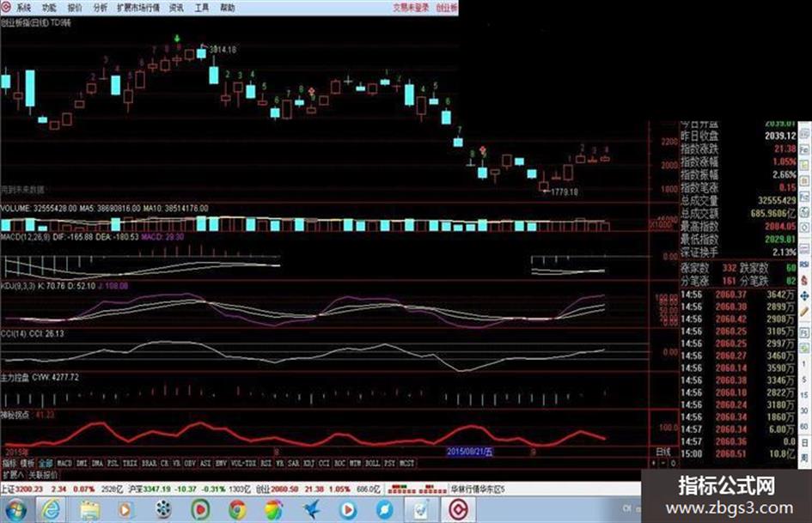812x523 pixels.
Task: Click the film reel taskbar icon
Action: click(x=163, y=510)
